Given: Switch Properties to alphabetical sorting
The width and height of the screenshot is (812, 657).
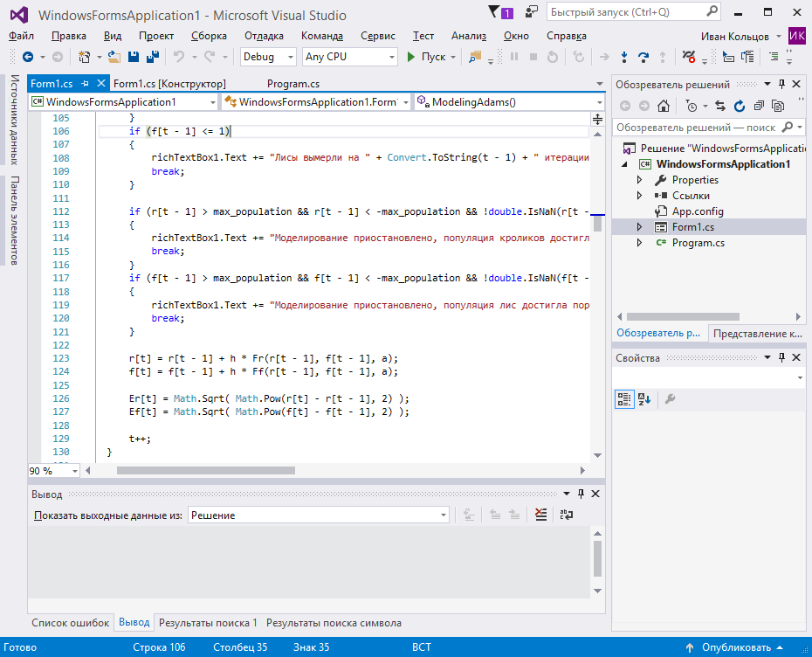Looking at the screenshot, I should point(644,399).
